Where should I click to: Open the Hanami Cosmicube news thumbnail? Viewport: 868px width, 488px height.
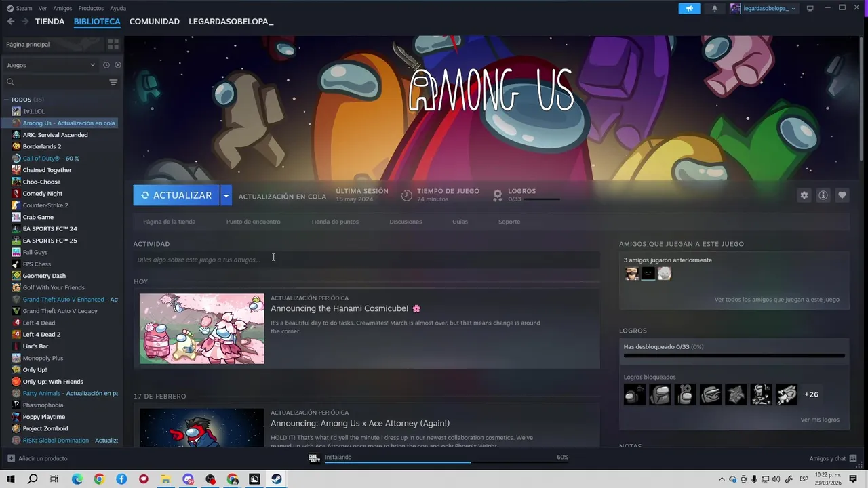(202, 329)
